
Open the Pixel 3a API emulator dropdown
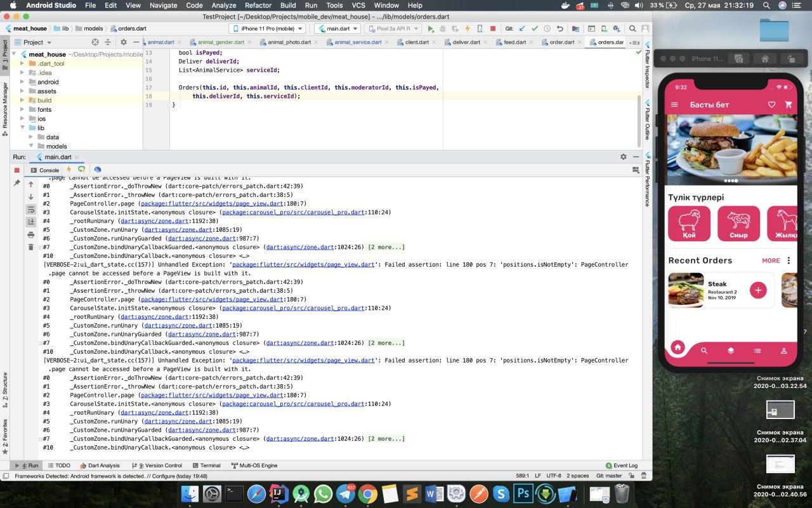click(393, 29)
